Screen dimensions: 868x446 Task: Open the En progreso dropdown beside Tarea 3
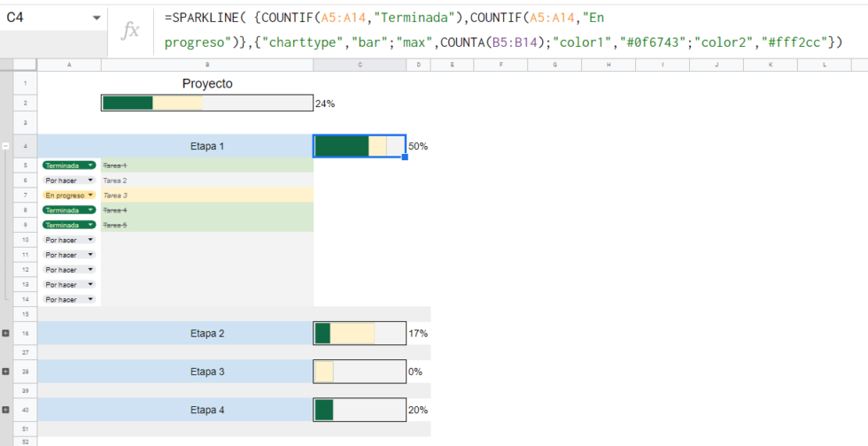(90, 196)
